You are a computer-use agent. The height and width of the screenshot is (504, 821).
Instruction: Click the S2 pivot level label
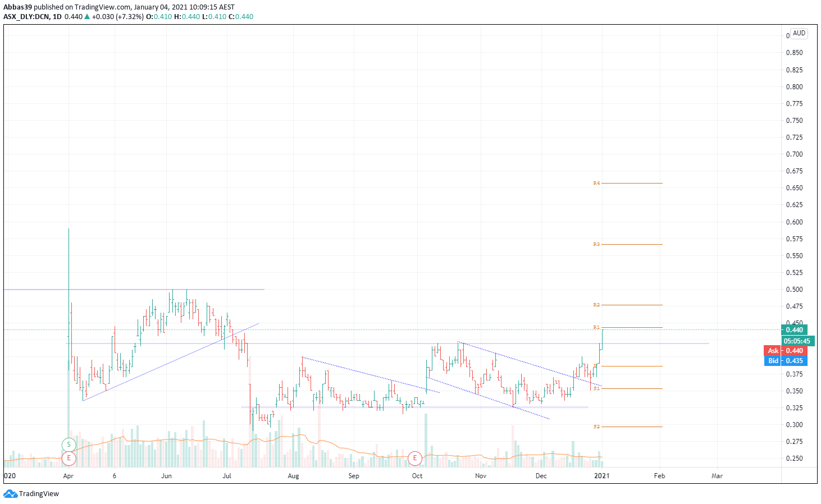pyautogui.click(x=596, y=427)
